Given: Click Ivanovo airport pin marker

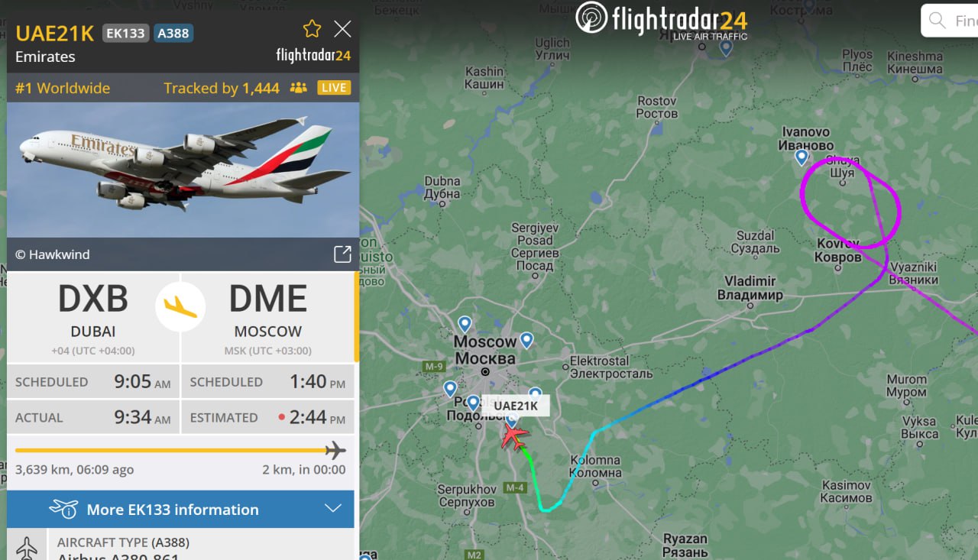Looking at the screenshot, I should click(x=802, y=157).
